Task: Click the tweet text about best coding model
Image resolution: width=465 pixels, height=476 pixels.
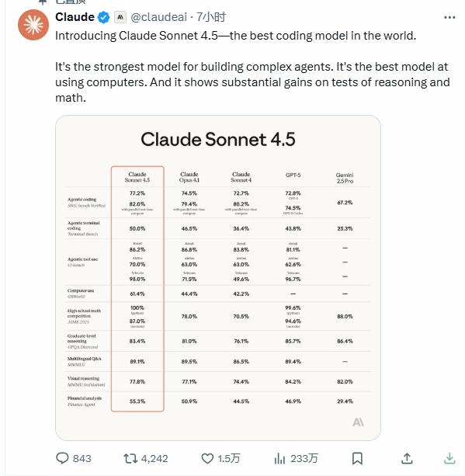Action: [235, 36]
